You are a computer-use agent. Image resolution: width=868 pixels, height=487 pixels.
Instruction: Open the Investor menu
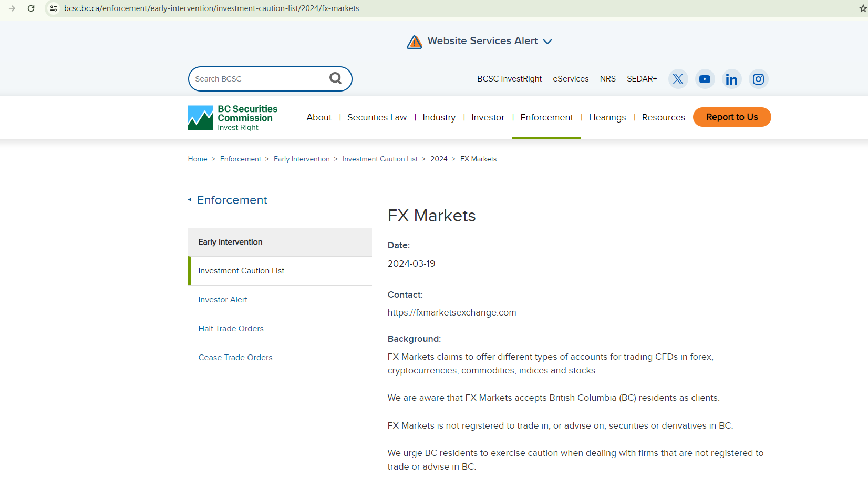click(x=488, y=117)
